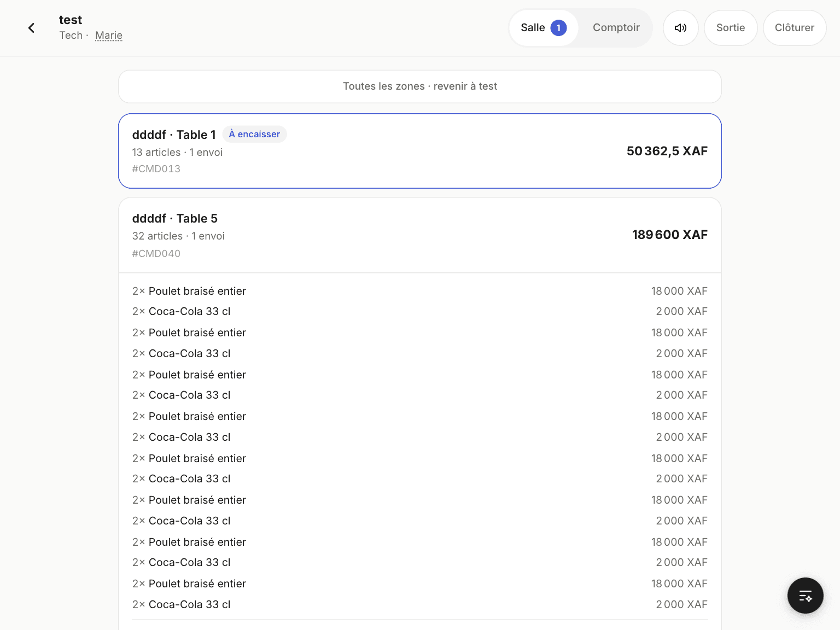This screenshot has height=630, width=840.
Task: Select Toutes les zones revenir à test
Action: tap(420, 86)
